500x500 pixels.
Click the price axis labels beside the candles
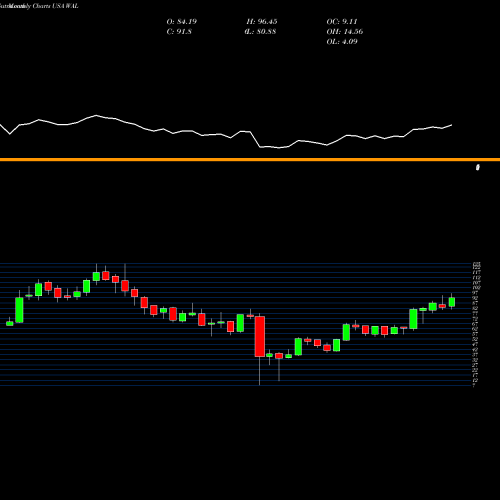[x=477, y=324]
